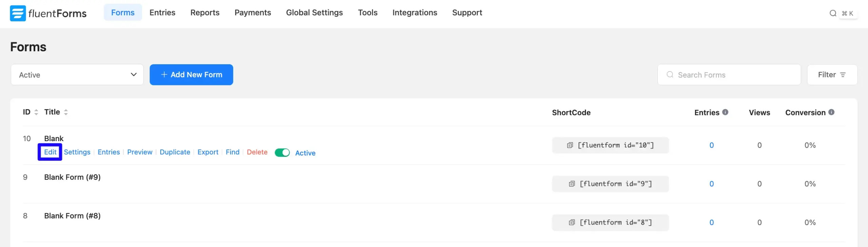The height and width of the screenshot is (247, 868).
Task: Copy shortcode icon for form 8
Action: (x=572, y=223)
